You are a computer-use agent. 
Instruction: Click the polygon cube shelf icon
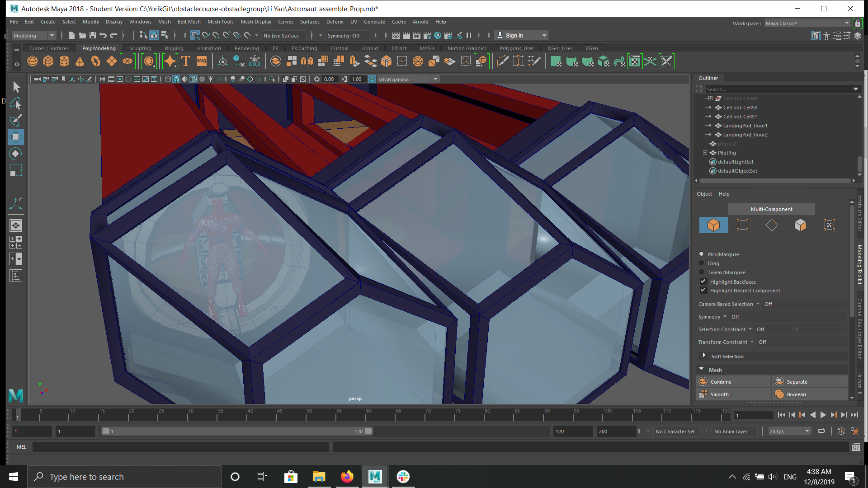point(48,61)
